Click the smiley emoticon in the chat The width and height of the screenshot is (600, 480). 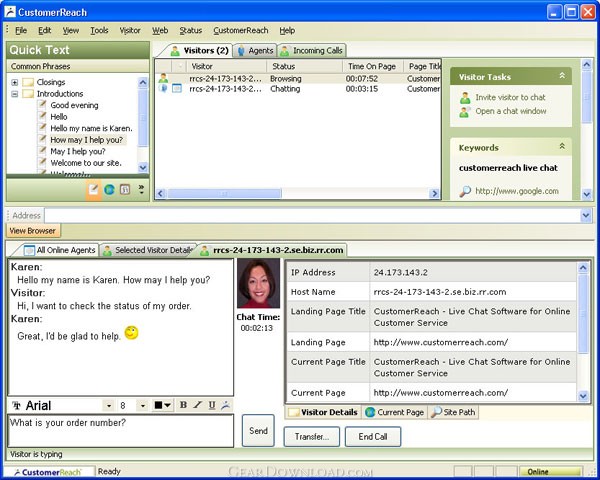(x=131, y=333)
